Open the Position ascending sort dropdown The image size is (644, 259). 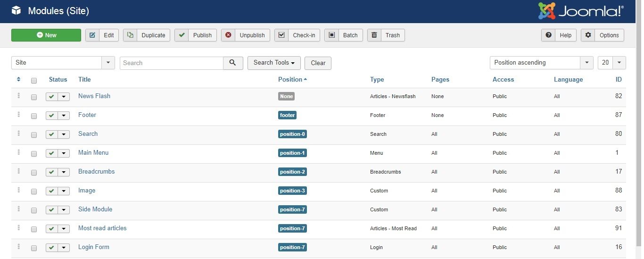(x=542, y=63)
